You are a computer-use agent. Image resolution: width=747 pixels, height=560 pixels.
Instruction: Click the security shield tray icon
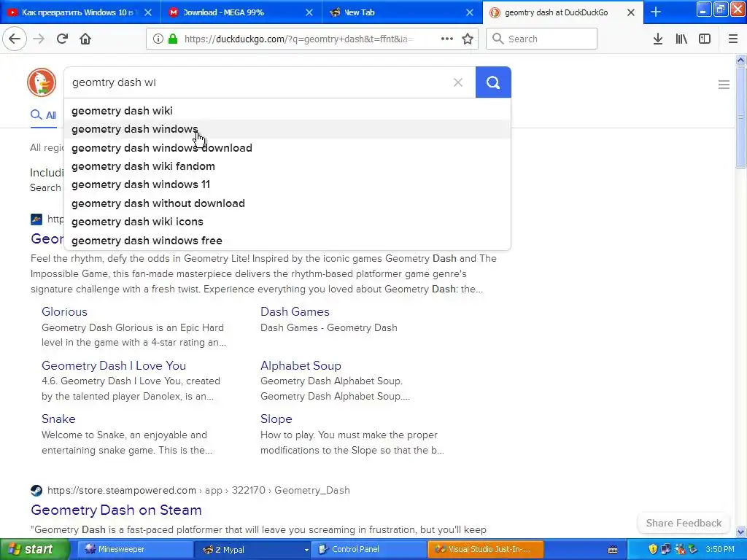[x=653, y=549]
